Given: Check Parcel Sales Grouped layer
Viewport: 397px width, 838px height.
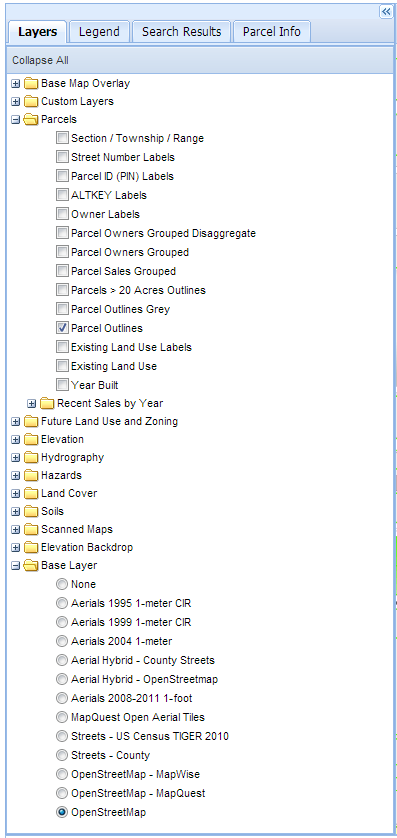Looking at the screenshot, I should 63,271.
